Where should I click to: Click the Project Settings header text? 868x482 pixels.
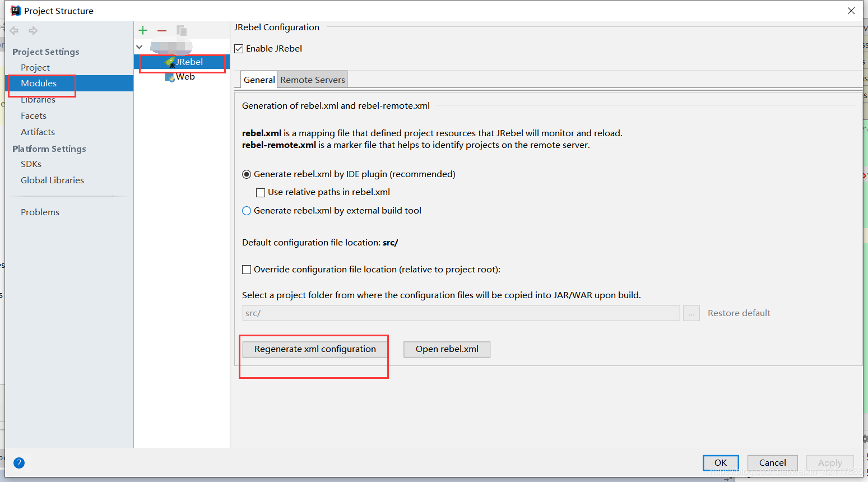[46, 52]
